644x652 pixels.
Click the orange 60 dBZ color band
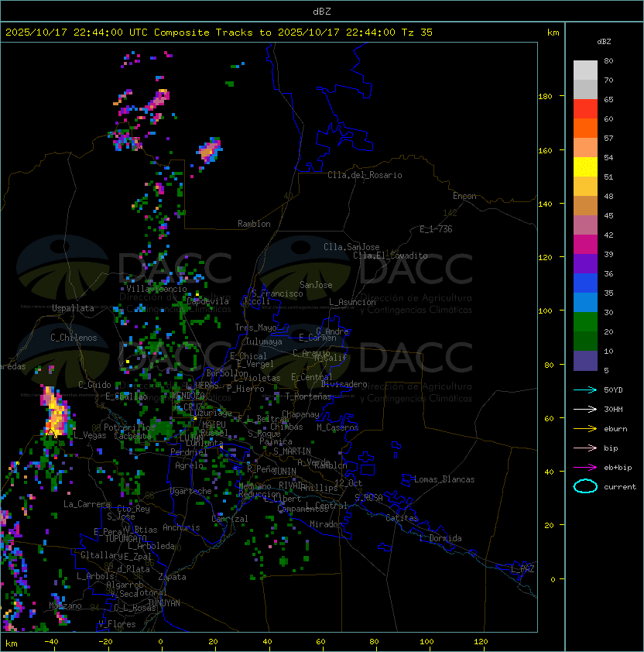(x=585, y=128)
